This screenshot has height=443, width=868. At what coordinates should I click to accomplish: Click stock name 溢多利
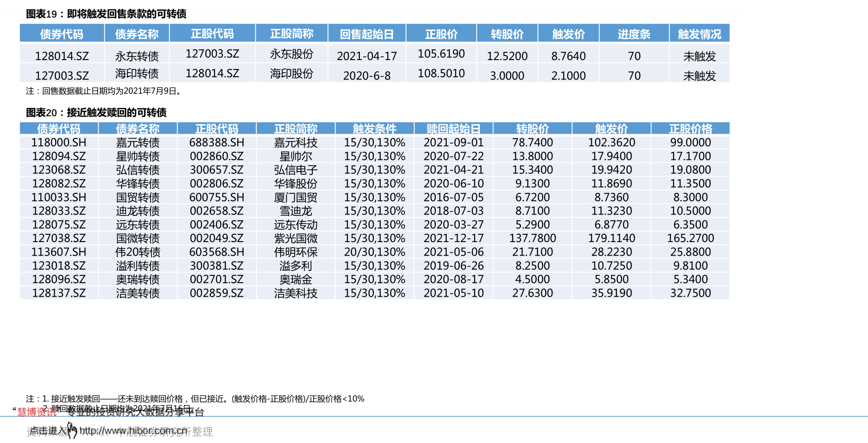[x=296, y=266]
